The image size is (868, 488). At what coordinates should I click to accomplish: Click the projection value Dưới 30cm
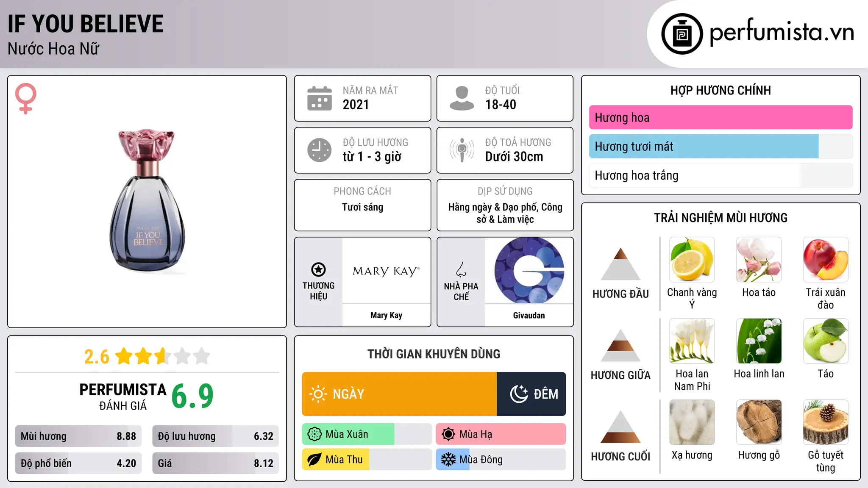point(514,157)
